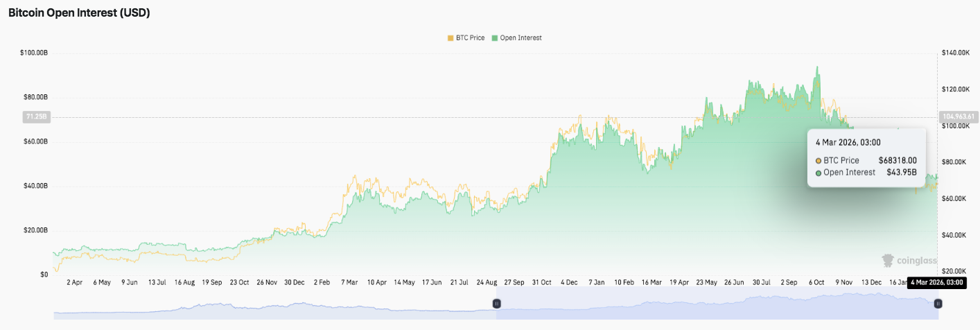Click the green Open Interest dot in tooltip

[819, 173]
